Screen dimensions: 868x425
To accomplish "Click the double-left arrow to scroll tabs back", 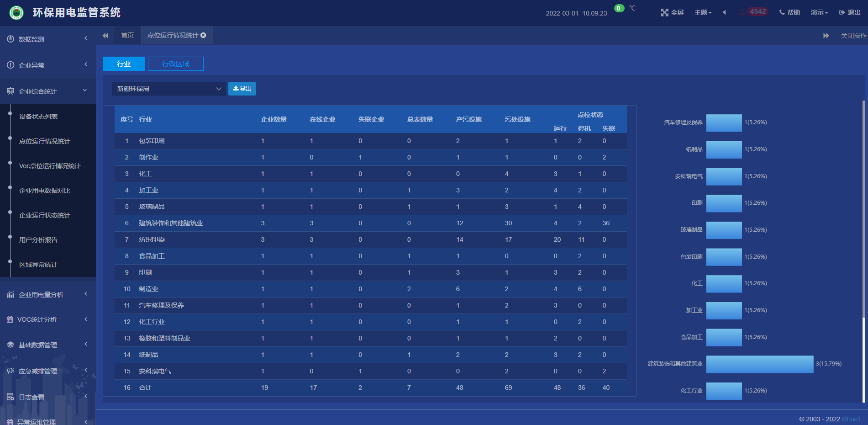I will tap(105, 36).
